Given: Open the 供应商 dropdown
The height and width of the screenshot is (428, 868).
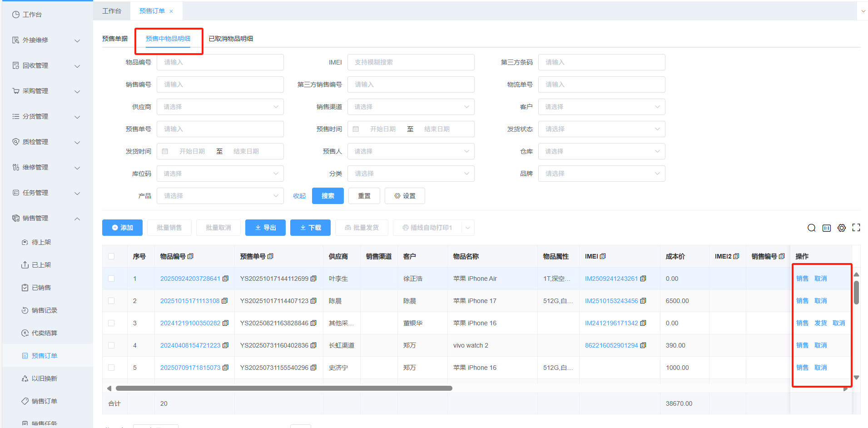Looking at the screenshot, I should tap(220, 107).
